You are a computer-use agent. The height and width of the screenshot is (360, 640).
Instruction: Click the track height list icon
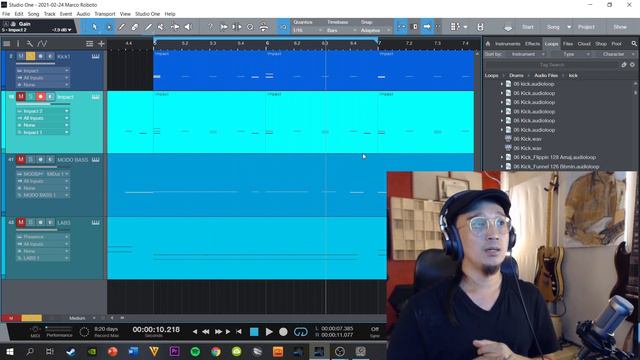pyautogui.click(x=89, y=44)
